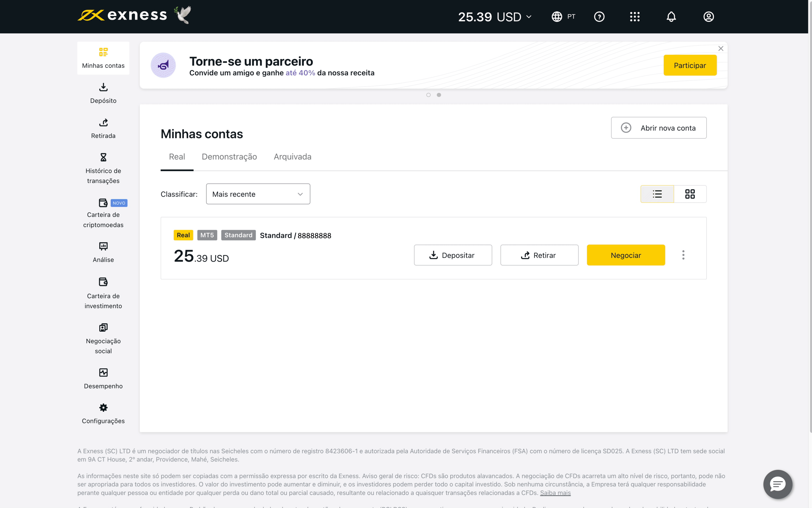Click the Retirar button

(539, 255)
